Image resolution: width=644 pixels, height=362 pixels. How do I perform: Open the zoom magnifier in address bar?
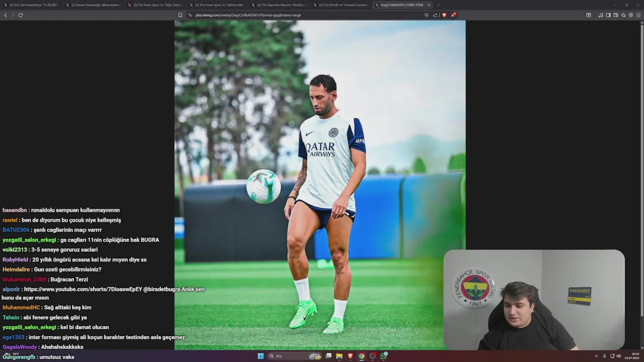[x=427, y=15]
